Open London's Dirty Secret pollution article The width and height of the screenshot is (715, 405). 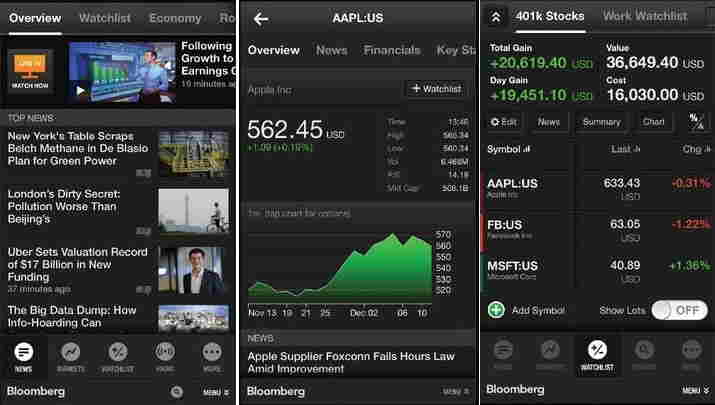(x=64, y=206)
